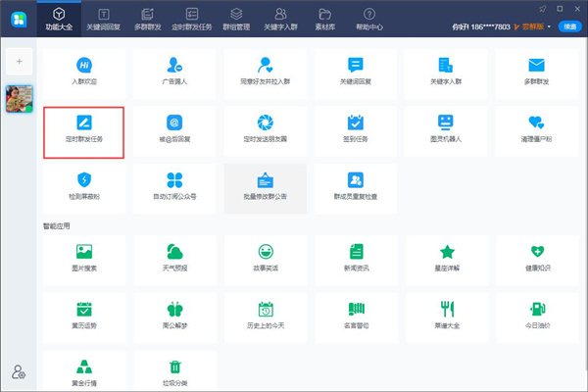588x392 pixels.
Task: Open the 批量修改群公告 tile
Action: click(x=265, y=187)
